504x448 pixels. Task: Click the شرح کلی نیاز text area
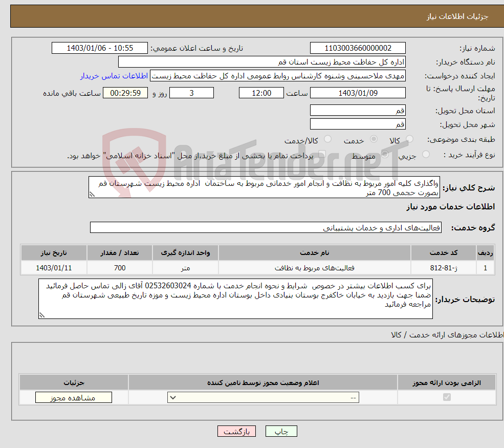tap(264, 187)
